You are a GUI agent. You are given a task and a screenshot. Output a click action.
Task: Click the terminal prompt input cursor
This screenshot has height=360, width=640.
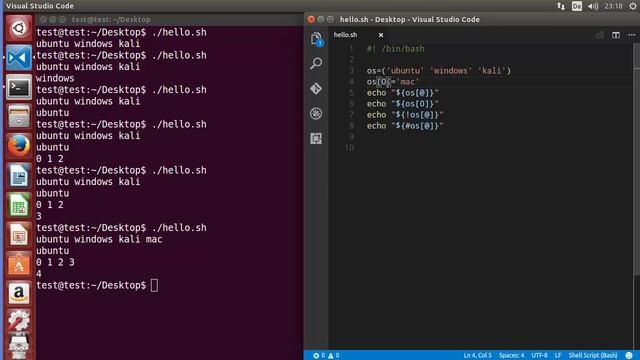pos(154,285)
